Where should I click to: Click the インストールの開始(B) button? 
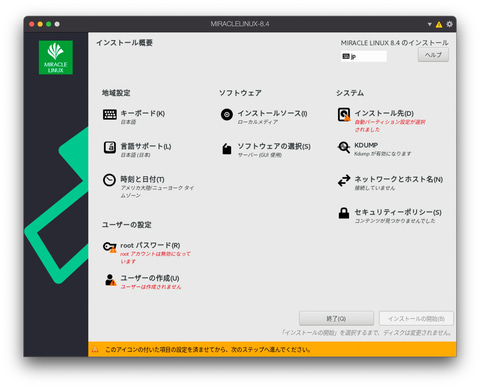tap(416, 319)
